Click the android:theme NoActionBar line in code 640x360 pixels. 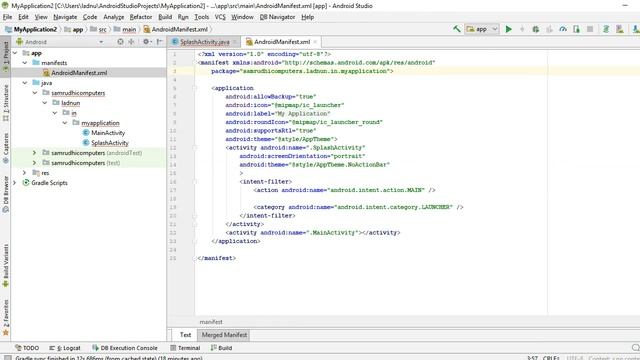click(314, 164)
